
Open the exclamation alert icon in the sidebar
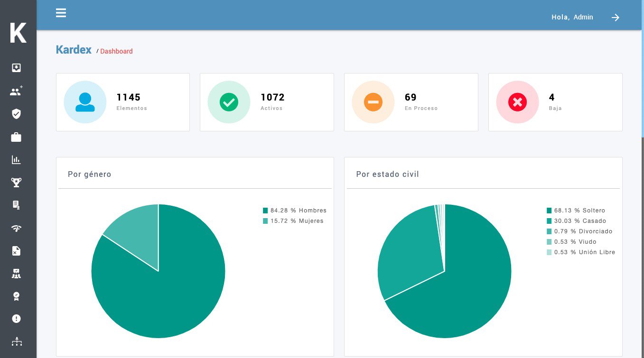pos(16,319)
